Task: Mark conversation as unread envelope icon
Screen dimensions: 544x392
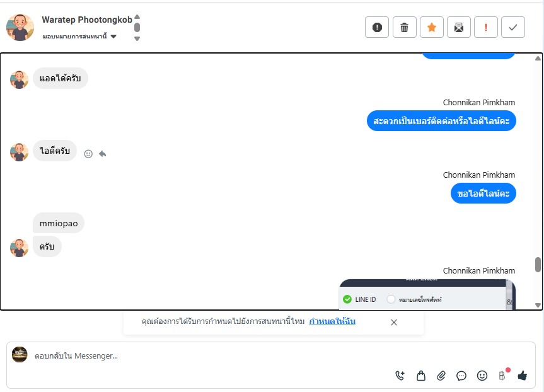Action: click(x=459, y=27)
